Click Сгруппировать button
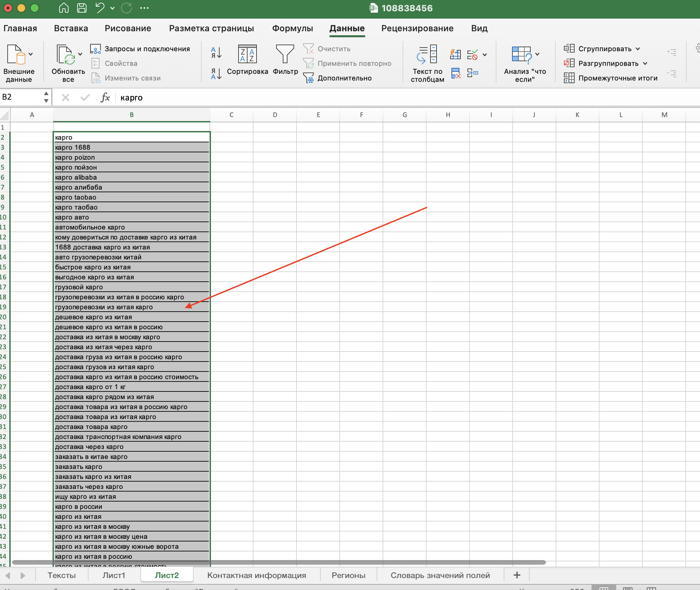700x590 pixels. [x=598, y=49]
